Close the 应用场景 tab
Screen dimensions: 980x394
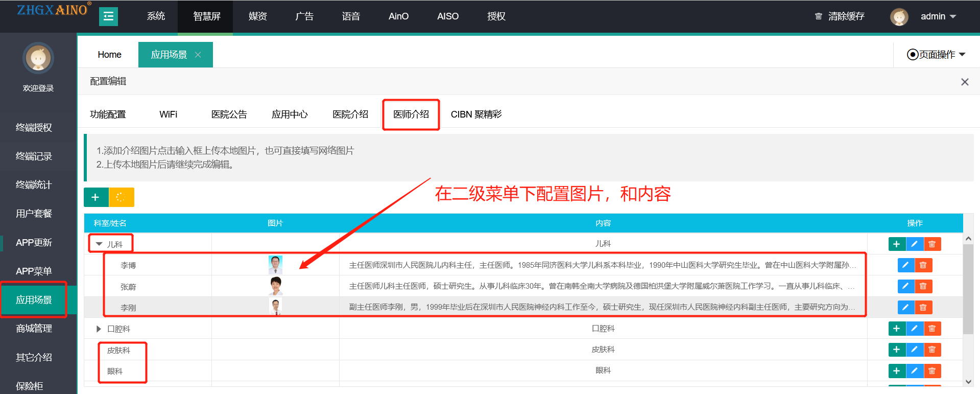pos(198,55)
